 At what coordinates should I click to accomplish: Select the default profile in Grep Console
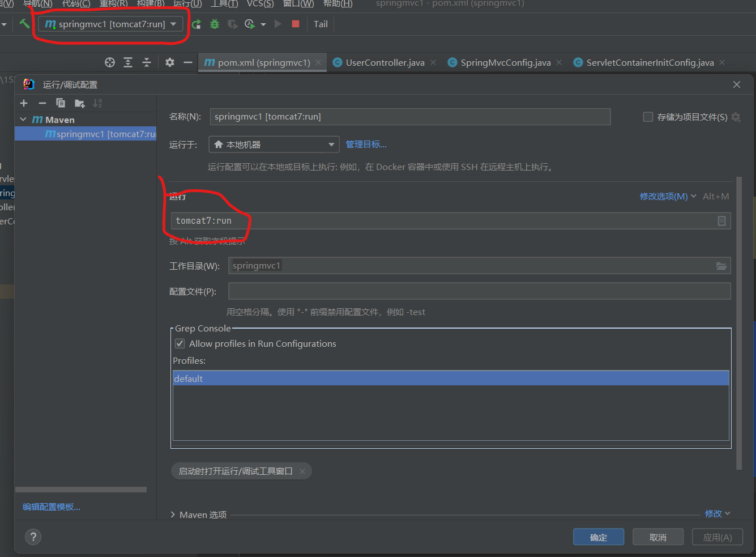(x=451, y=379)
